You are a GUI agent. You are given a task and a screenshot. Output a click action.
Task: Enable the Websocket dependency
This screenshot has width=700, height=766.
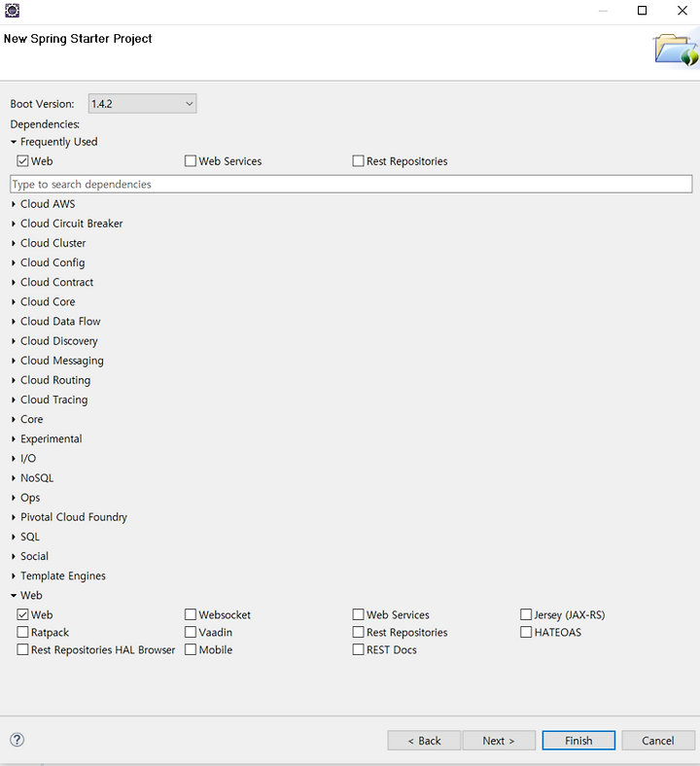[x=190, y=614]
